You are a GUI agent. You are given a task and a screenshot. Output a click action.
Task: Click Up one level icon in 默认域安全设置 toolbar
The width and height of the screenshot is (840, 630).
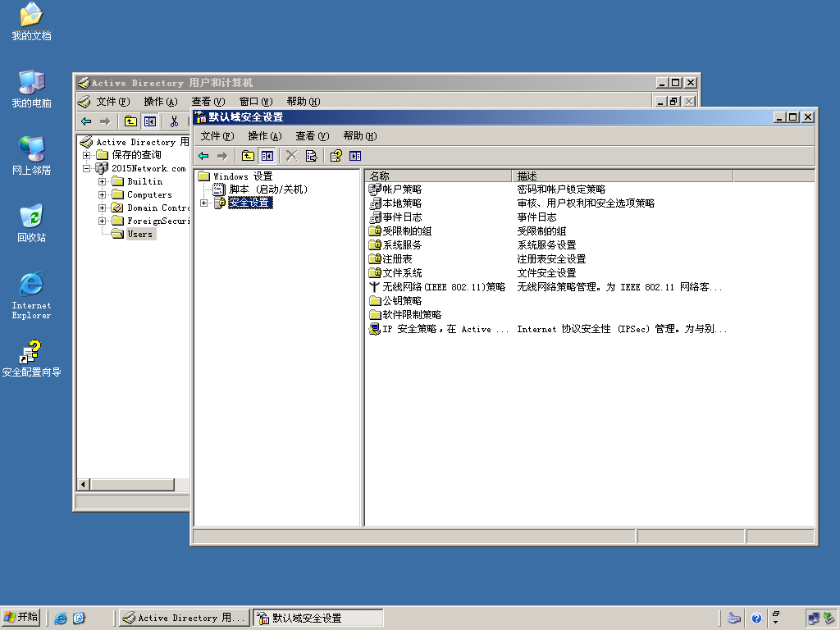point(248,156)
